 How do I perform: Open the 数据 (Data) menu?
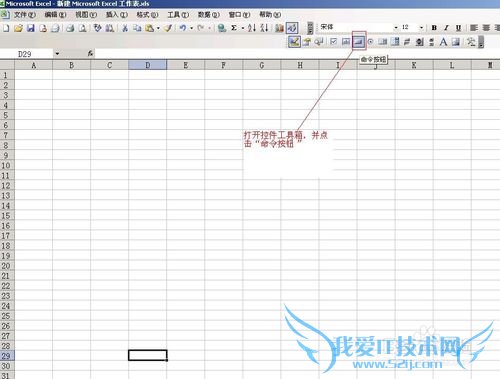pos(209,15)
